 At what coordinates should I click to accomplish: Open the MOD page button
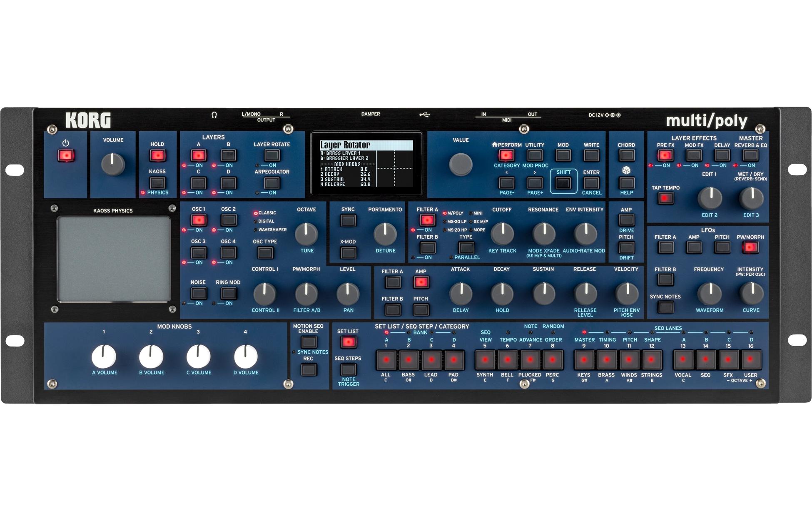point(563,156)
